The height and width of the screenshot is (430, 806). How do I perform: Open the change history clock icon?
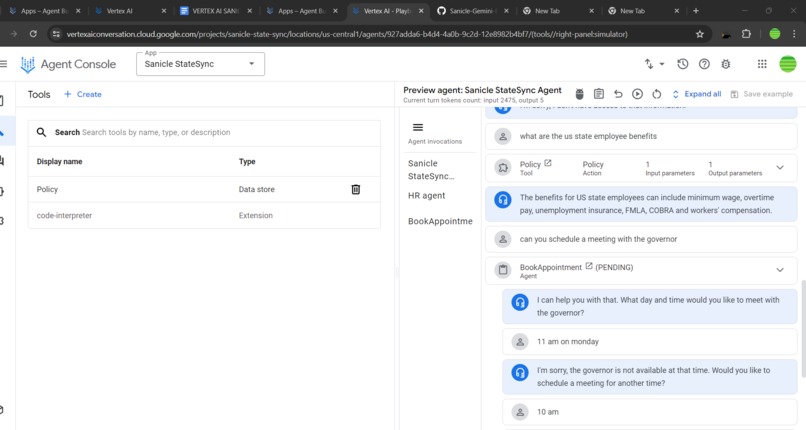pyautogui.click(x=683, y=64)
